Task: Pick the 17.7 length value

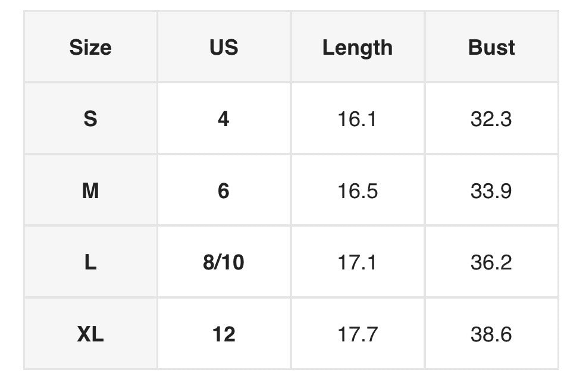Action: tap(358, 334)
